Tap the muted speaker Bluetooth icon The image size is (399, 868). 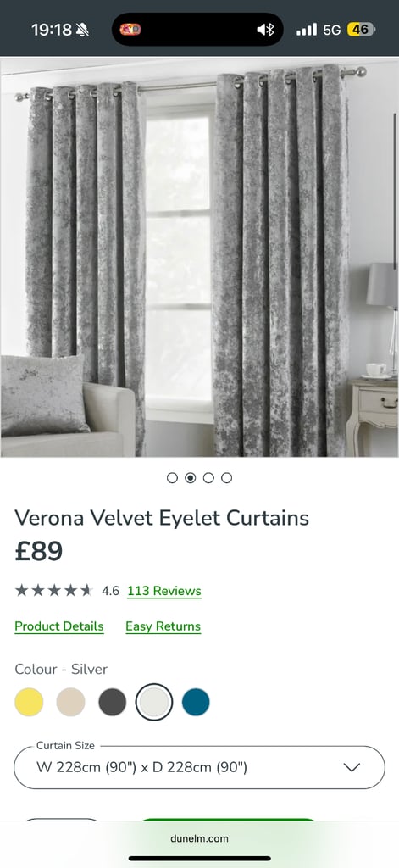point(266,30)
